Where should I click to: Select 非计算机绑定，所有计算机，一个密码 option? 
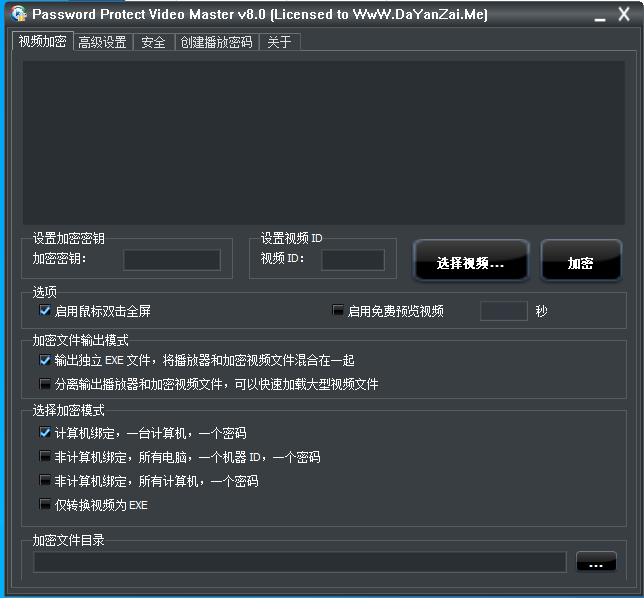[45, 480]
